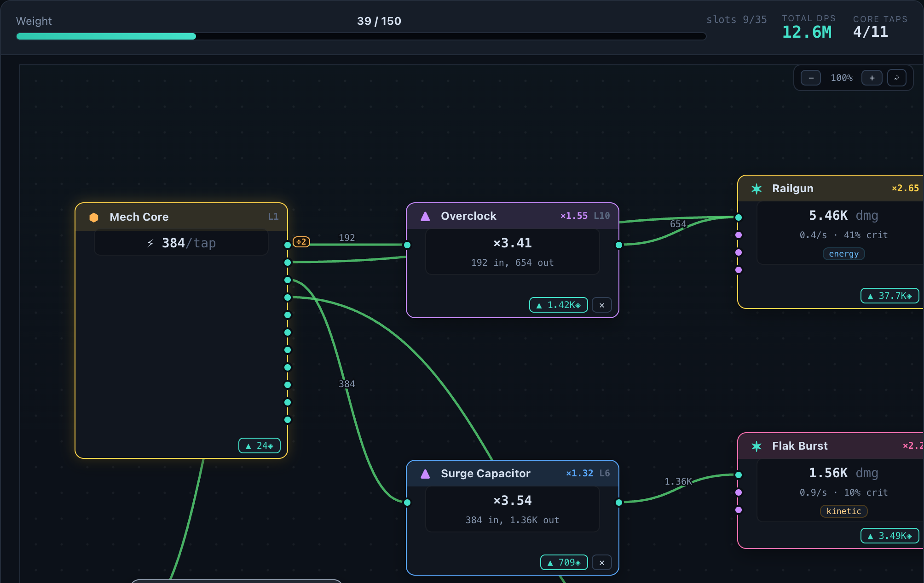Click the Surge Capacitor triangle icon
This screenshot has width=924, height=583.
click(425, 474)
